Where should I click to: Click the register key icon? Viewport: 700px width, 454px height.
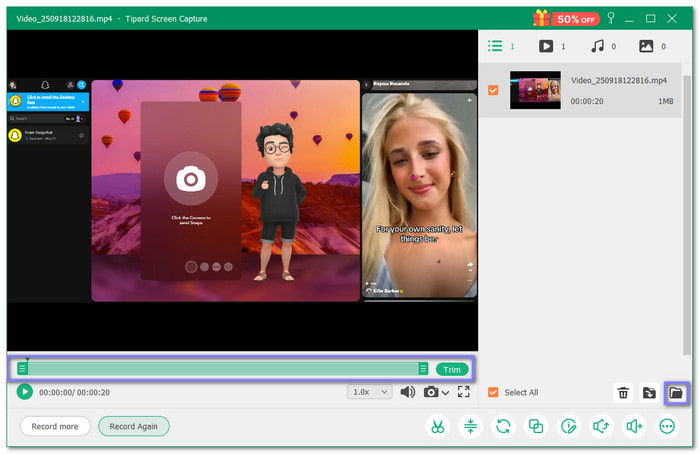[611, 18]
